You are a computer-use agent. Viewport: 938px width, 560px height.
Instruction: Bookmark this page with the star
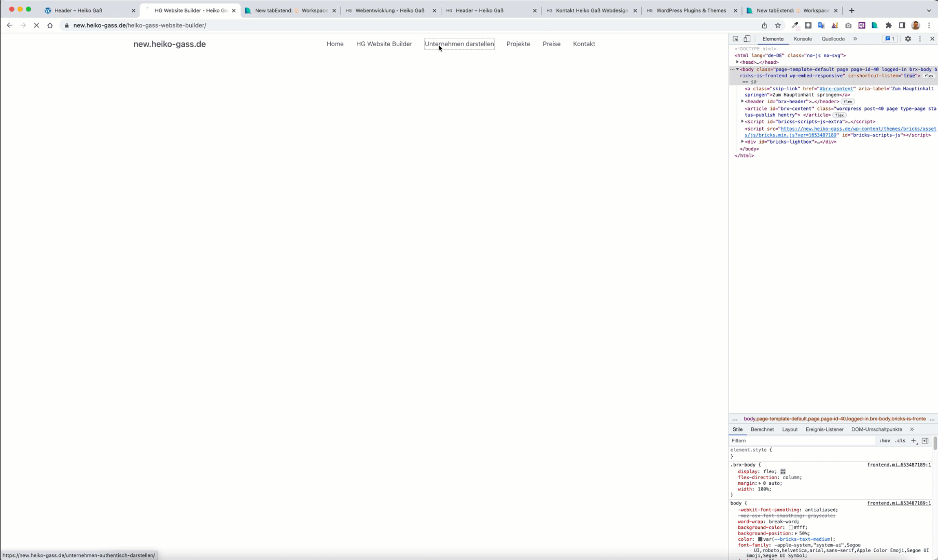click(778, 25)
